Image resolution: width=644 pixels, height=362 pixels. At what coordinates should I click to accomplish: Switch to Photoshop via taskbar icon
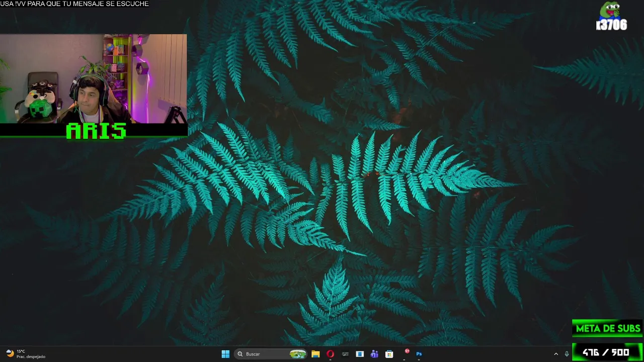click(419, 354)
